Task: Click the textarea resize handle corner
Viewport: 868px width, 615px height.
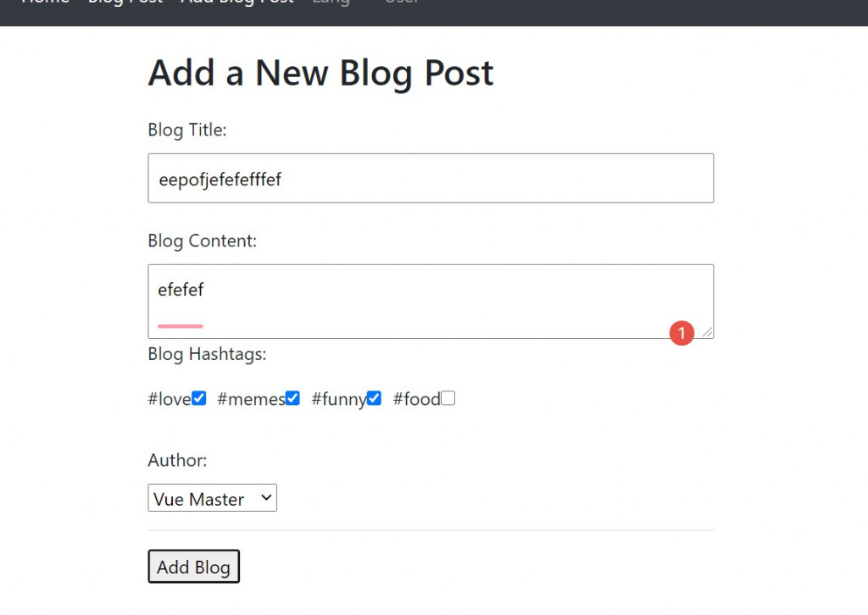Action: [707, 332]
